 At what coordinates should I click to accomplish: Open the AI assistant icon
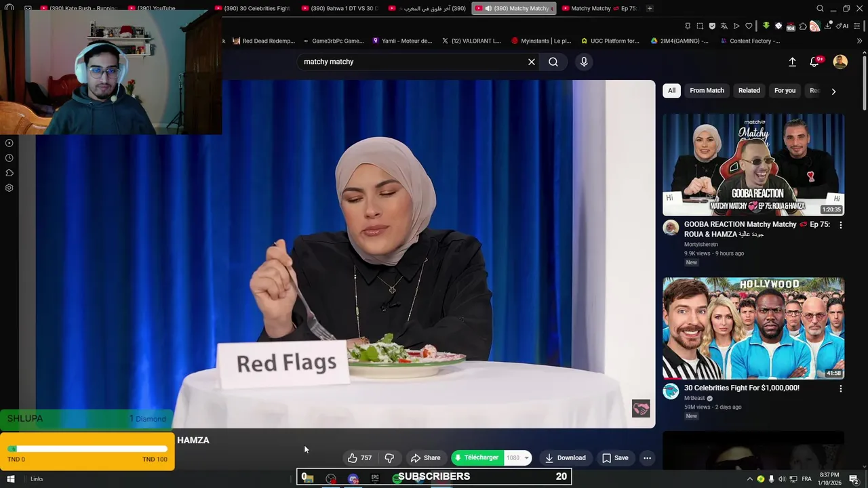tap(842, 26)
